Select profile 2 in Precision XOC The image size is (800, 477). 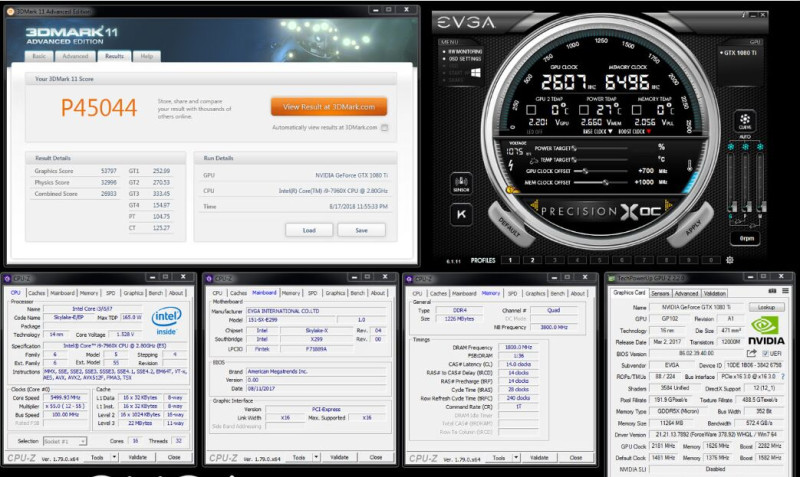[532, 260]
